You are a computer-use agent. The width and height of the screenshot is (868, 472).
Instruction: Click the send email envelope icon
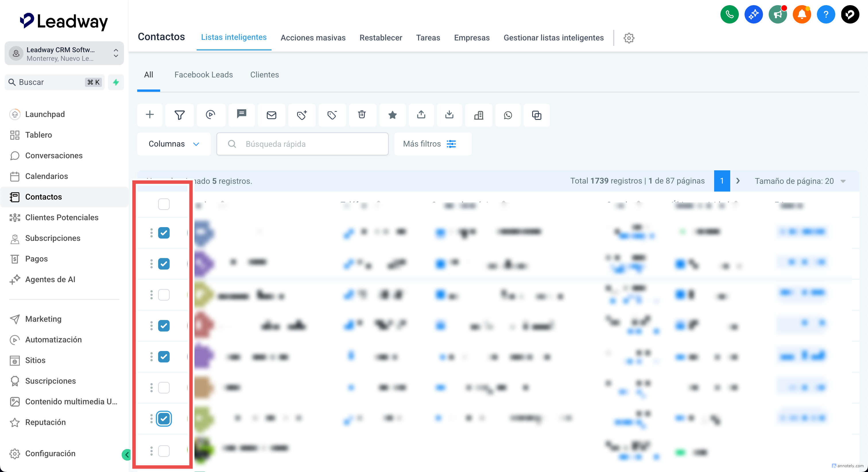point(271,115)
